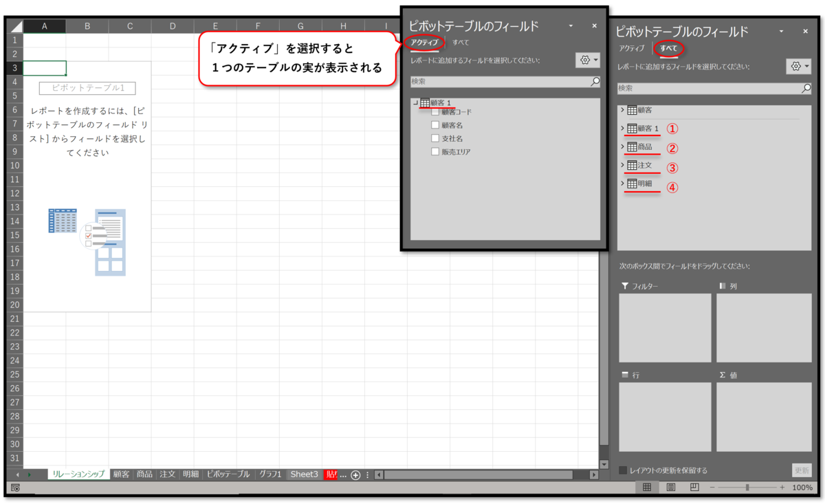Select the すべて tab in the inset panel

[461, 43]
